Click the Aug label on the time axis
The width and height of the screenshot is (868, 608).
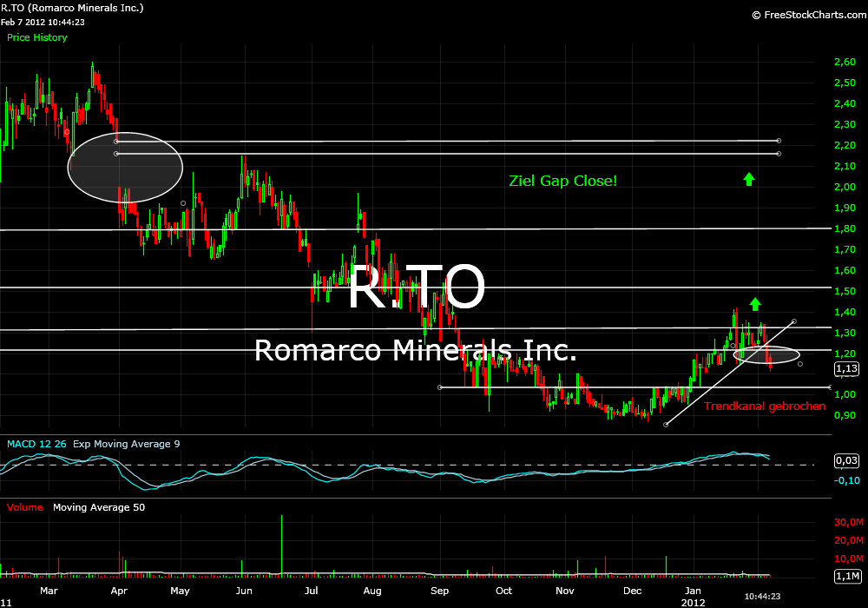point(372,591)
